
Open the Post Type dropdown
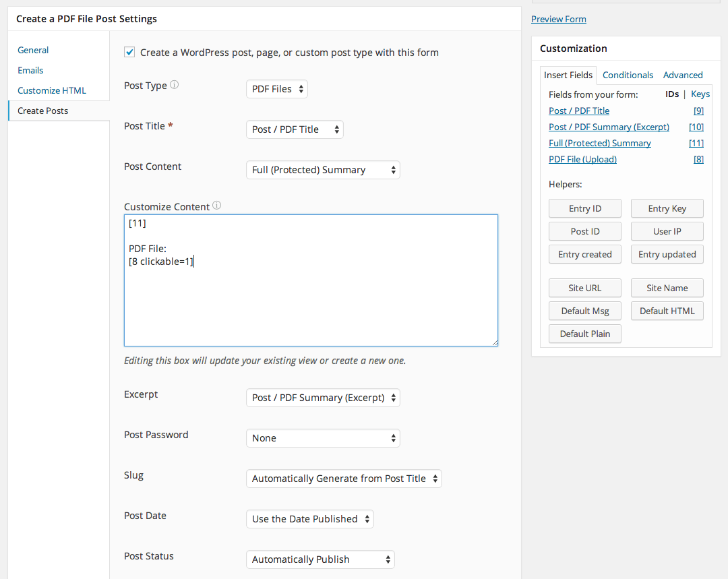click(276, 88)
